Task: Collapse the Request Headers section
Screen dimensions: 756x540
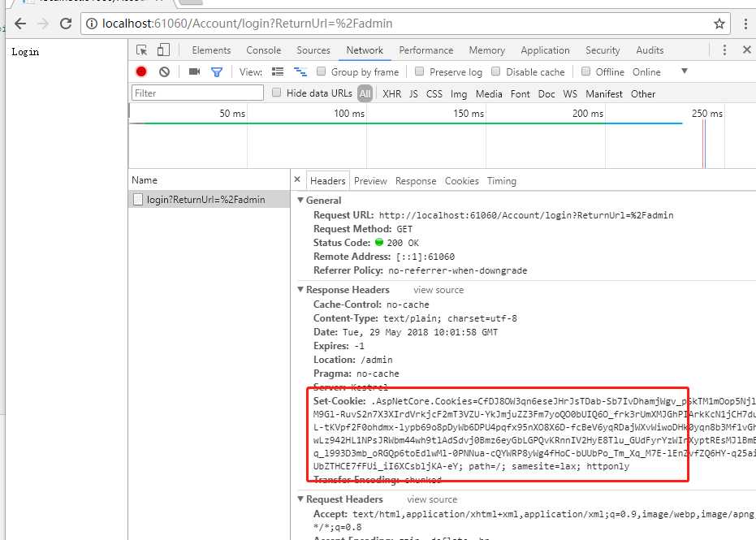Action: [300, 499]
